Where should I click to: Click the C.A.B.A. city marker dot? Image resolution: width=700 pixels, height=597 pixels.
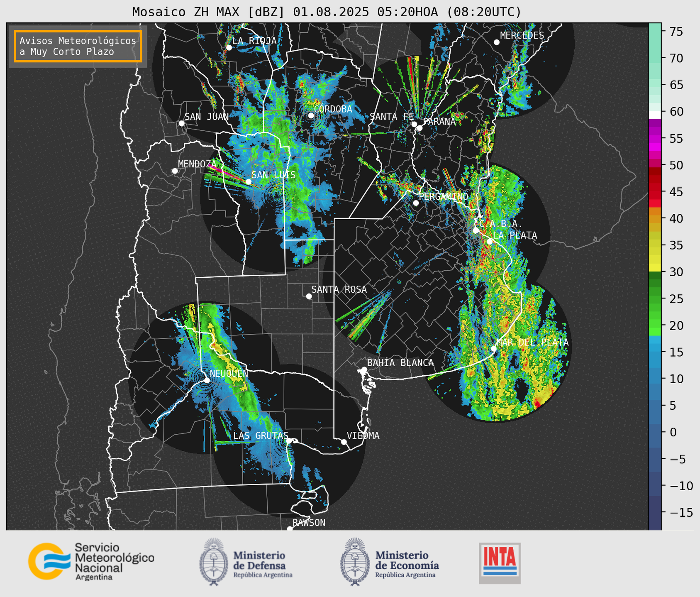[x=476, y=230]
